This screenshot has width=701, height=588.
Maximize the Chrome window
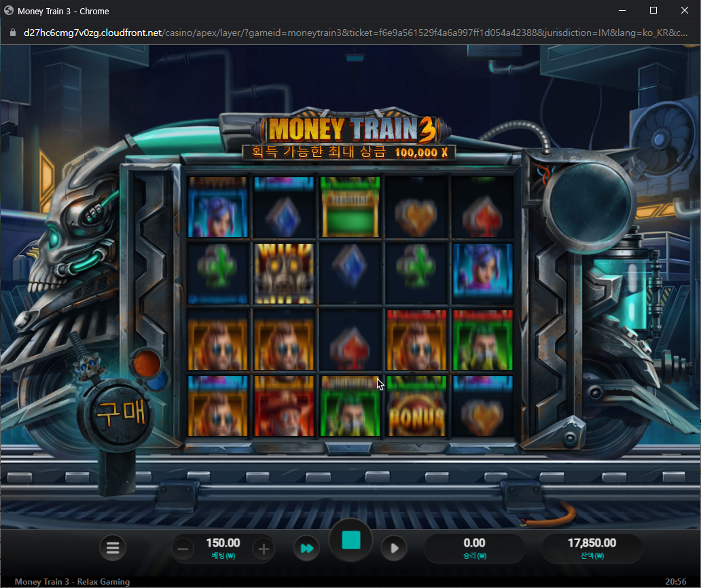pyautogui.click(x=653, y=10)
